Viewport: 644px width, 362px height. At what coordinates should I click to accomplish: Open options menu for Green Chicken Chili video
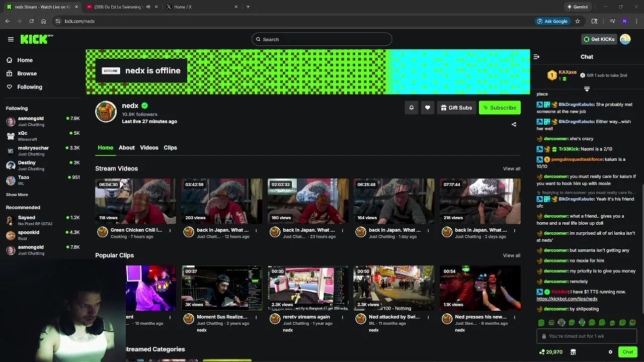click(x=170, y=231)
